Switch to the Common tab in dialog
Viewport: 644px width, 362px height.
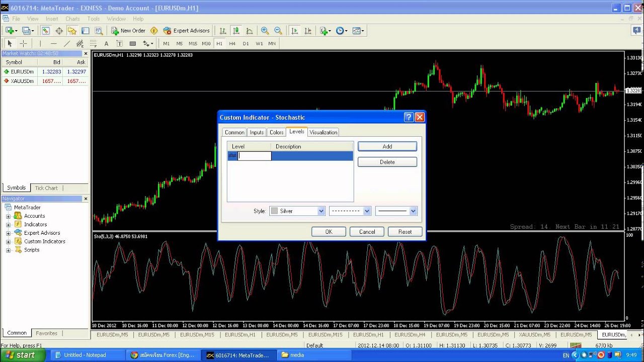234,132
